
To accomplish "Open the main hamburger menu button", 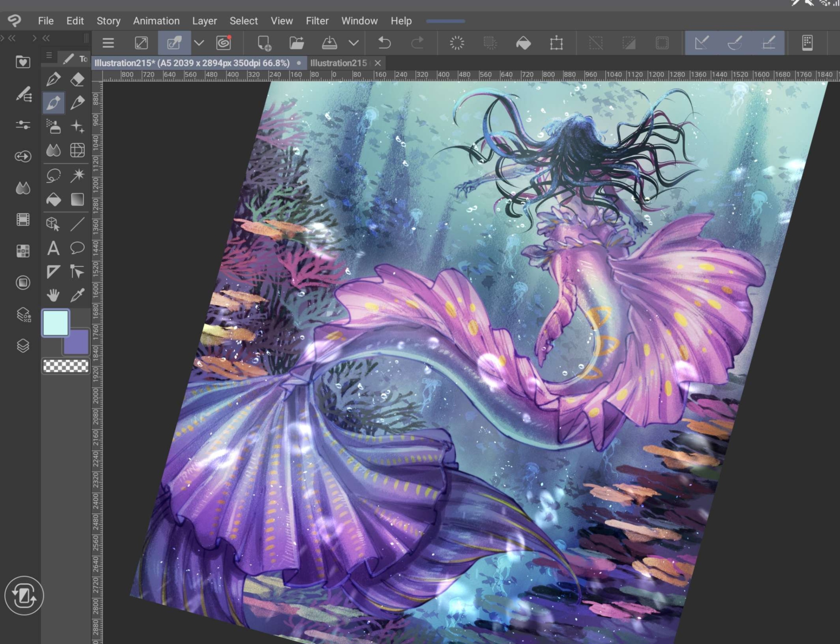I will [108, 43].
